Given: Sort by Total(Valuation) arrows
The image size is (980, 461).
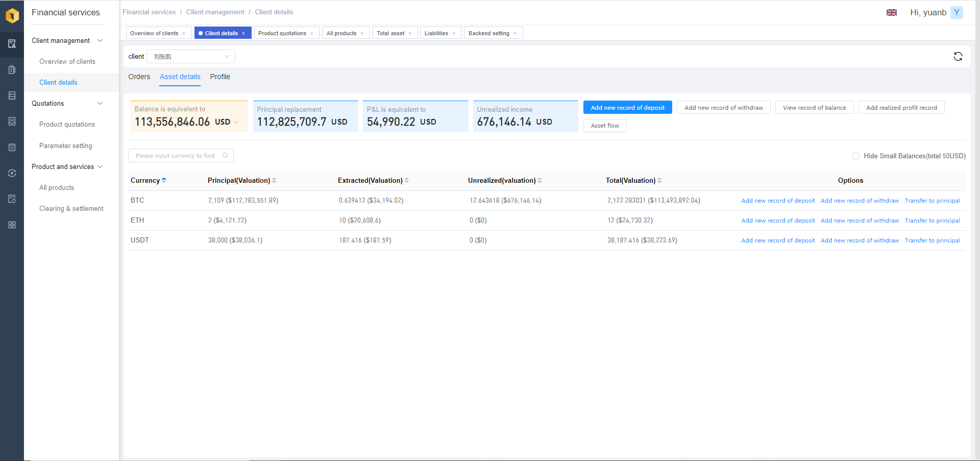Looking at the screenshot, I should [x=659, y=180].
